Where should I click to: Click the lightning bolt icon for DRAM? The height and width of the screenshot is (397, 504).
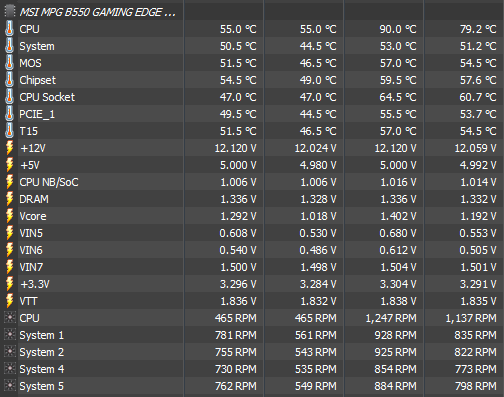10,199
